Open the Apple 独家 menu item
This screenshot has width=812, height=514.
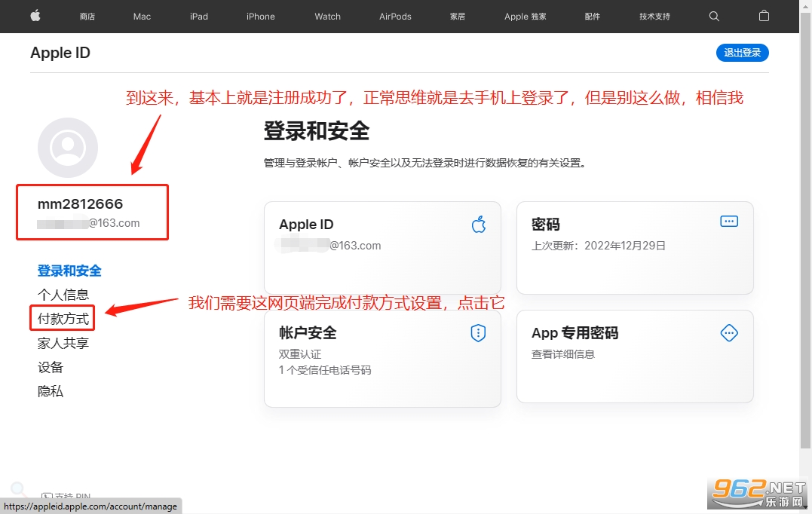click(x=525, y=16)
